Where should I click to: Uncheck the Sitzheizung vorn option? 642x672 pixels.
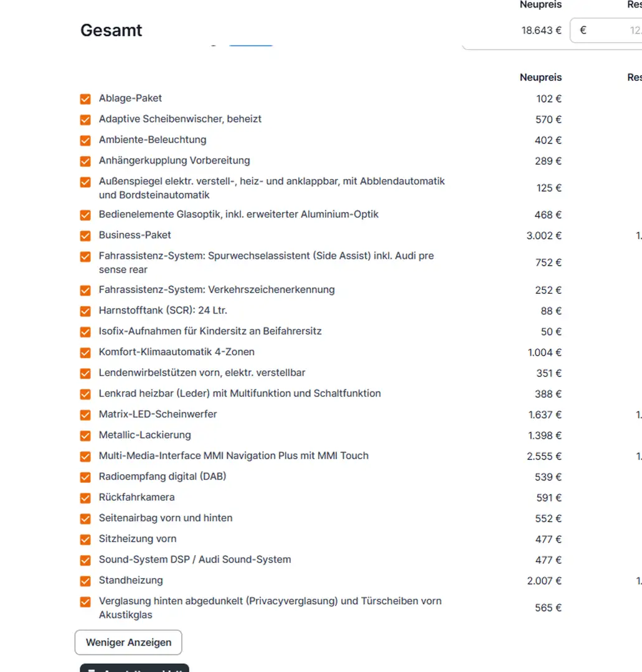[x=85, y=539]
